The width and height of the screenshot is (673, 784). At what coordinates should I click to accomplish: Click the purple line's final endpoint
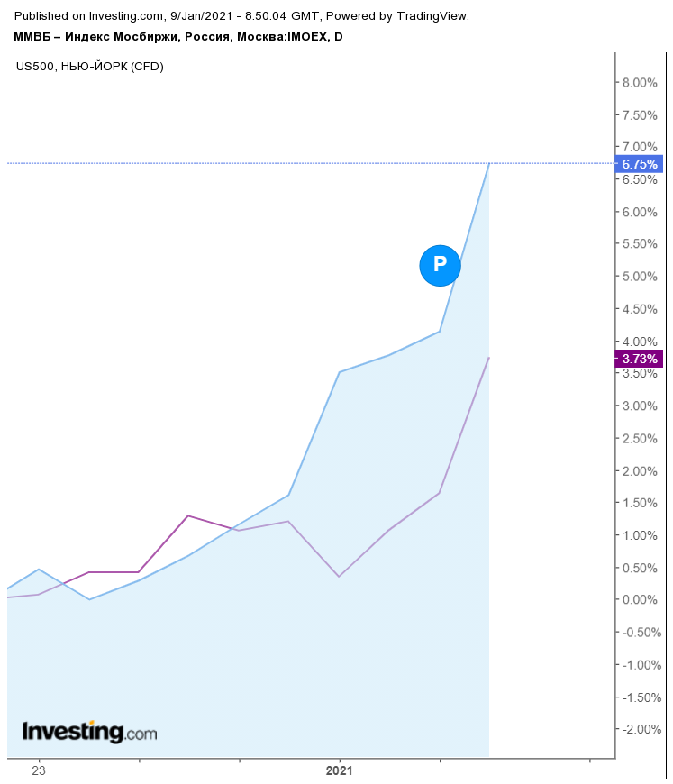489,358
